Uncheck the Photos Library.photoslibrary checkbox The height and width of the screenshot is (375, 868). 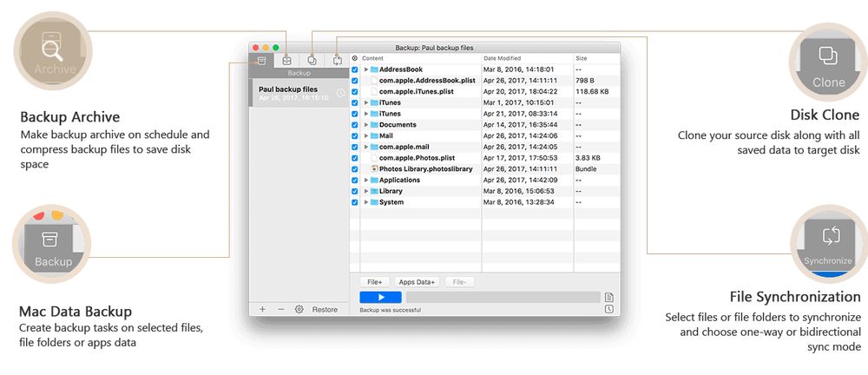[x=355, y=169]
